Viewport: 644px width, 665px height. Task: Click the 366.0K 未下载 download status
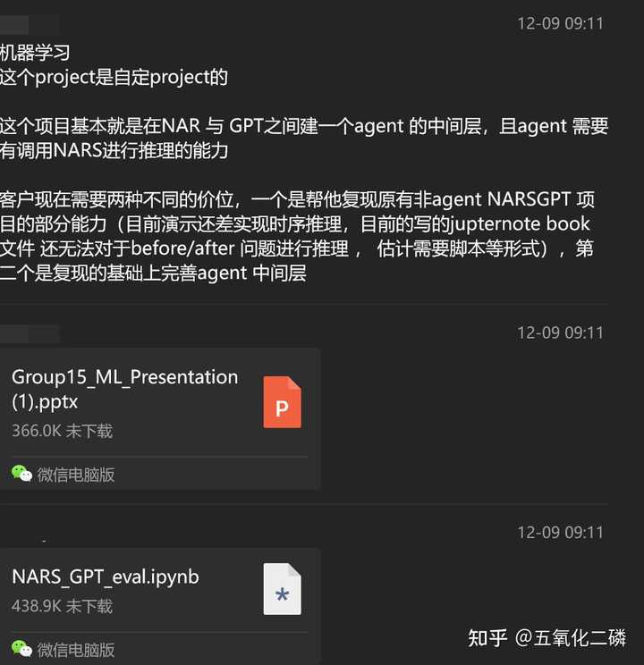[62, 431]
